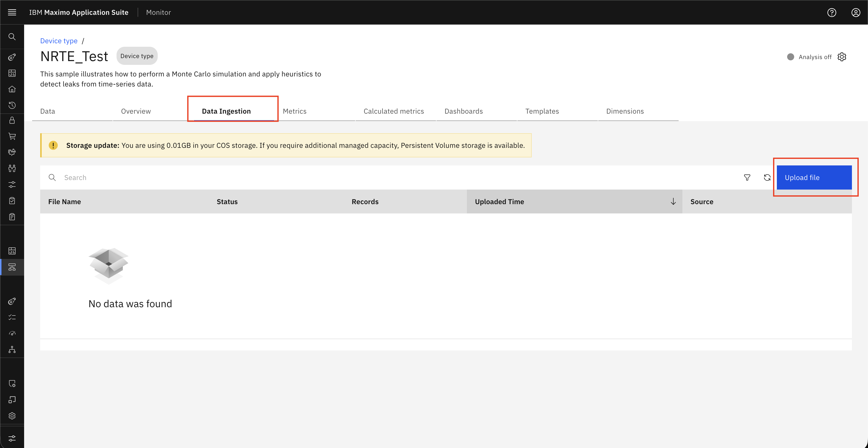Image resolution: width=868 pixels, height=448 pixels.
Task: Open the speedometer gauge icon
Action: (12, 333)
